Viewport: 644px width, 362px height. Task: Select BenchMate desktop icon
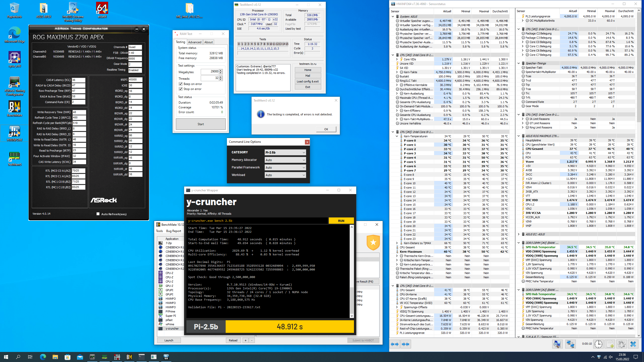(14, 109)
